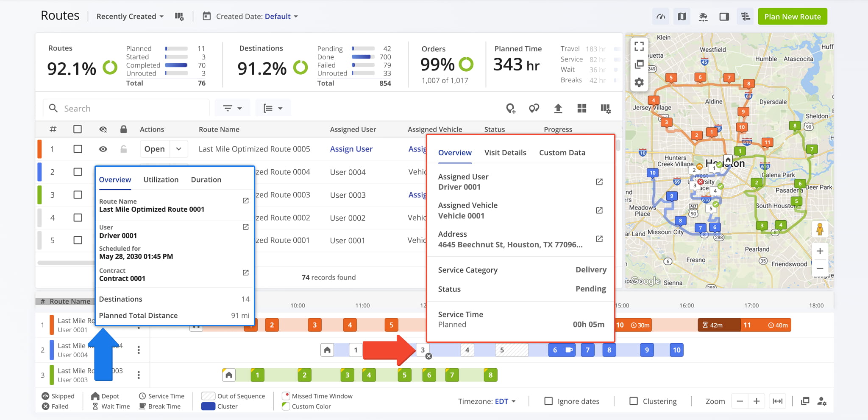Screen dimensions: 868x420
Task: Open the table settings icon beside Recently Created
Action: pos(179,17)
